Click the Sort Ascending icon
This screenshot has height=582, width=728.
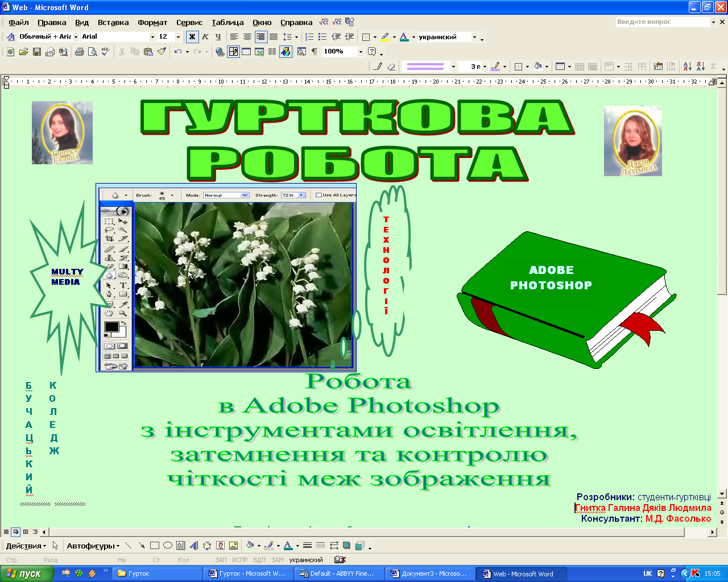tap(687, 66)
